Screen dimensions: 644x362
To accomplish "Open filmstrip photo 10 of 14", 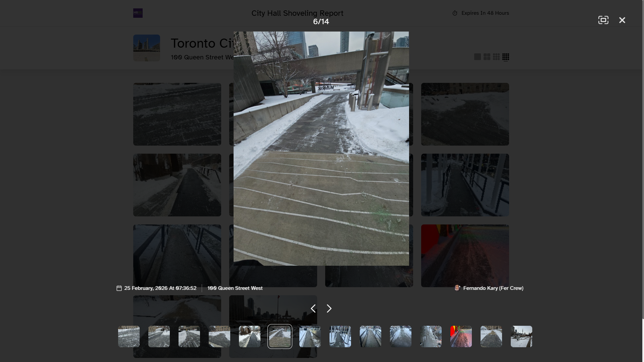I will [401, 337].
